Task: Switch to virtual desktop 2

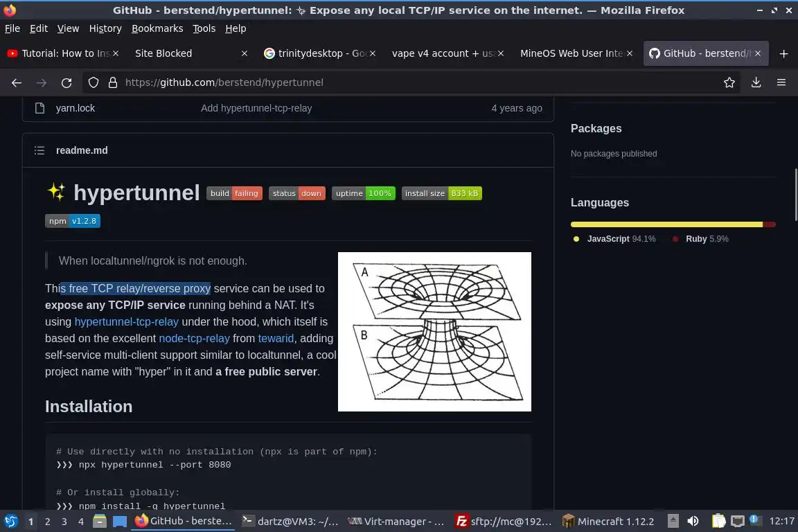Action: tap(47, 522)
